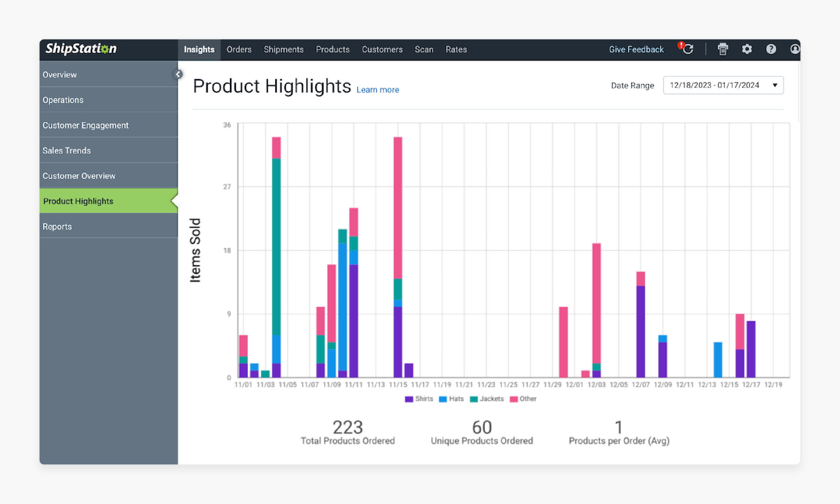
Task: Go to the Shipments tab
Action: pyautogui.click(x=283, y=50)
